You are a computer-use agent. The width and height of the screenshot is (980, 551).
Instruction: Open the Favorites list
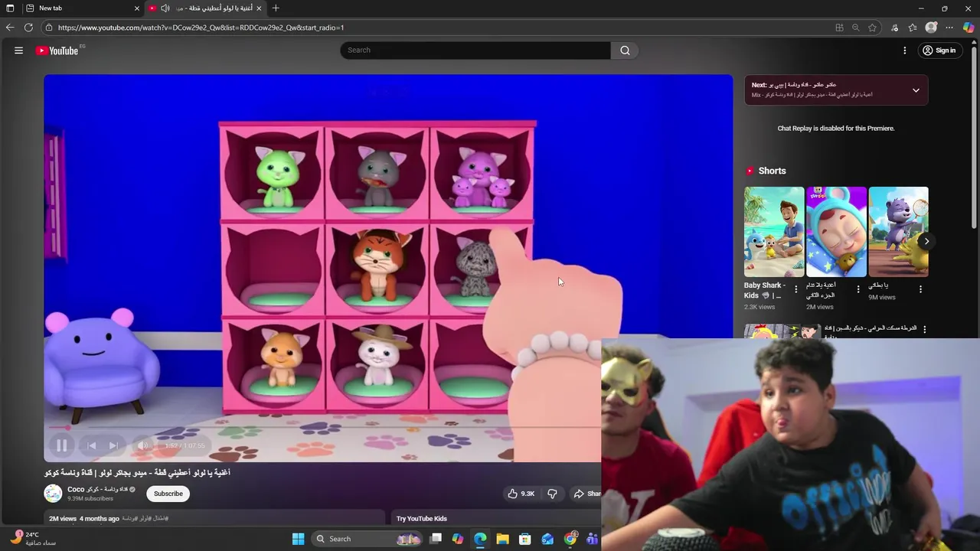pyautogui.click(x=913, y=28)
